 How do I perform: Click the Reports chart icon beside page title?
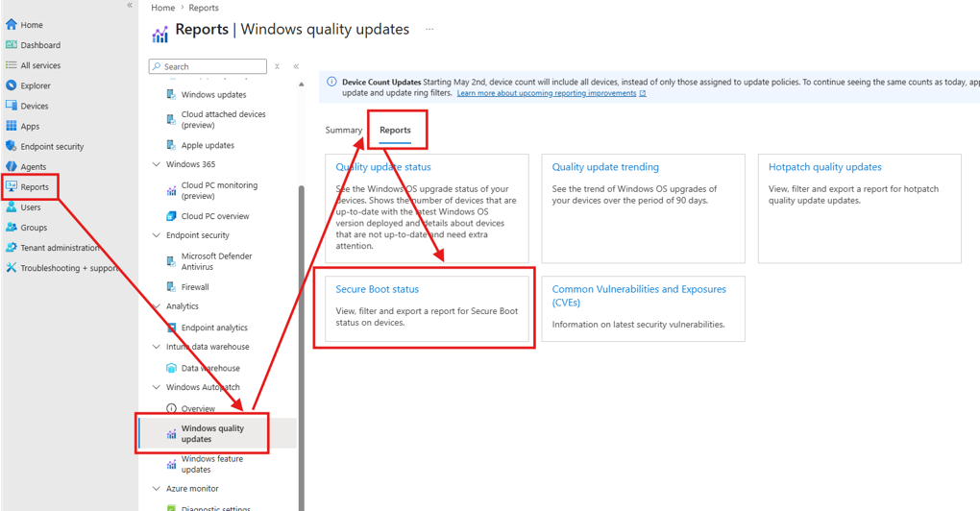tap(160, 35)
